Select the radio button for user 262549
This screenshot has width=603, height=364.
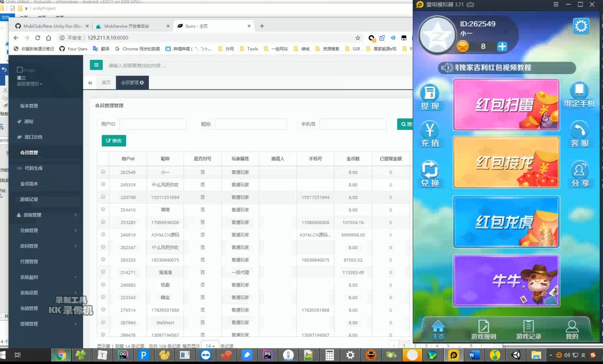coord(103,172)
